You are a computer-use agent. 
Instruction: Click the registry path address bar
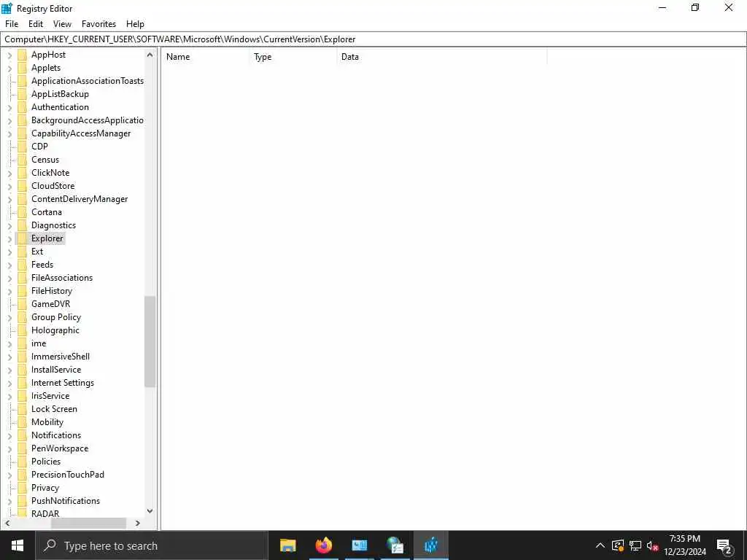[x=373, y=39]
